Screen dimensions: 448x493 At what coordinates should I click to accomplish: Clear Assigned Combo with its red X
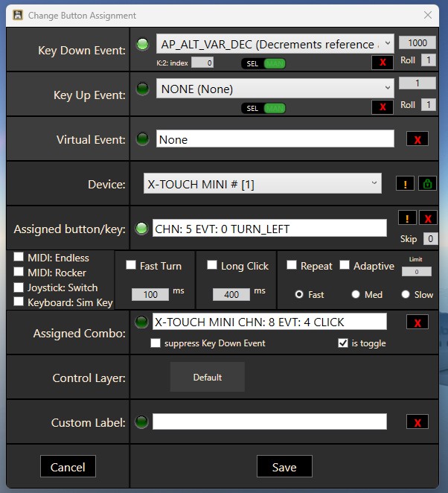point(417,322)
